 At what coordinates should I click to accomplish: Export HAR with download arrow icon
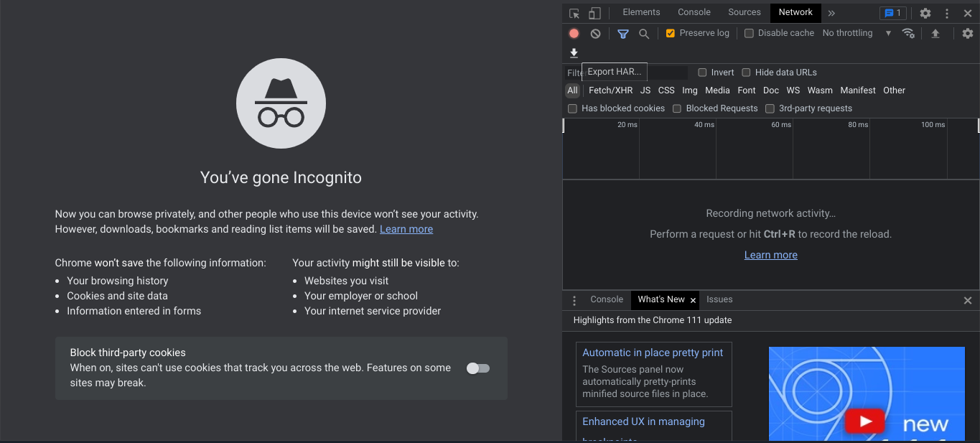point(574,53)
